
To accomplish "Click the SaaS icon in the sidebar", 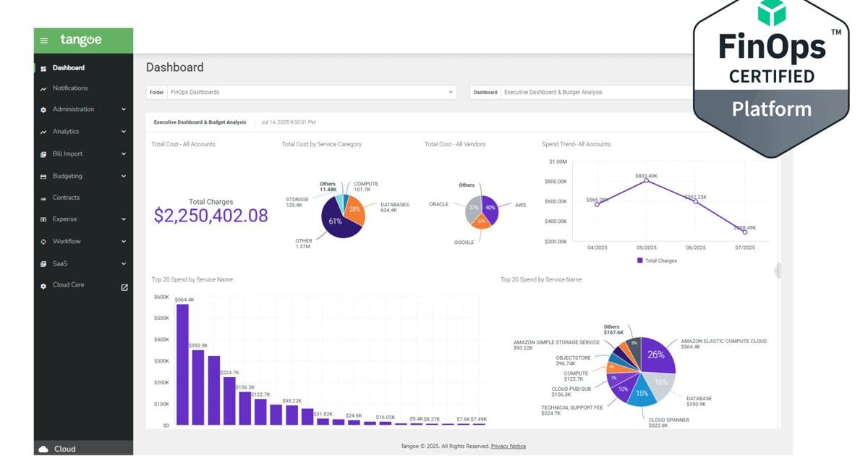I will (43, 264).
